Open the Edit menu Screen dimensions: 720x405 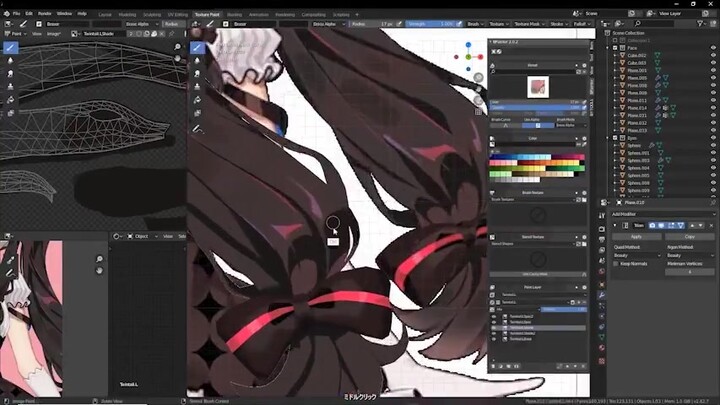pos(29,14)
